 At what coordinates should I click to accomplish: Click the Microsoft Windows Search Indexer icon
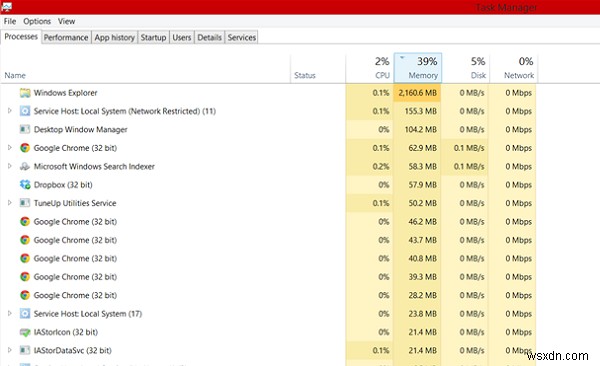click(x=25, y=166)
